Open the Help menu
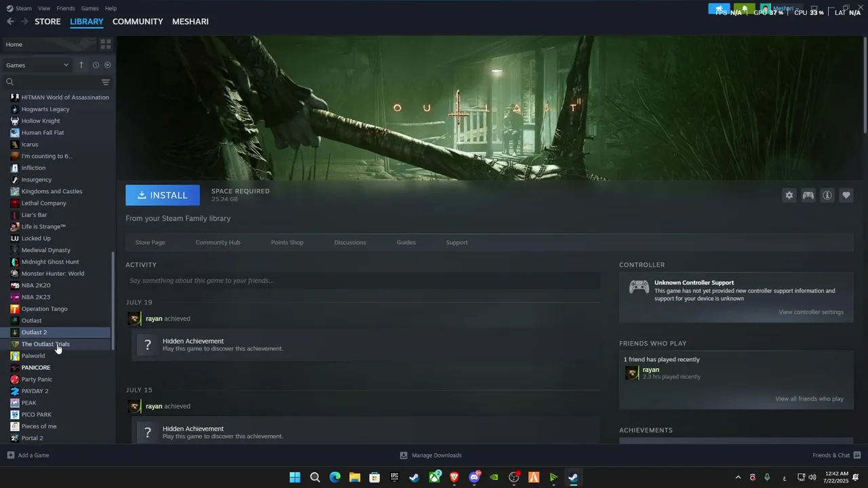This screenshot has height=488, width=868. click(111, 8)
